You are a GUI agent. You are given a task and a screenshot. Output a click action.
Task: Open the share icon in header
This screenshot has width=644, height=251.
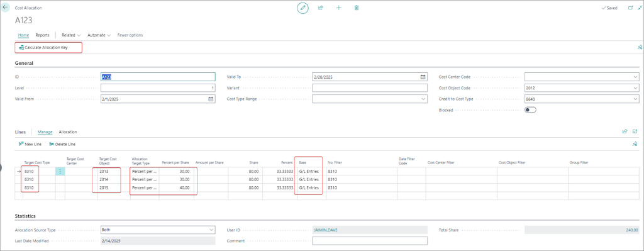pyautogui.click(x=321, y=8)
